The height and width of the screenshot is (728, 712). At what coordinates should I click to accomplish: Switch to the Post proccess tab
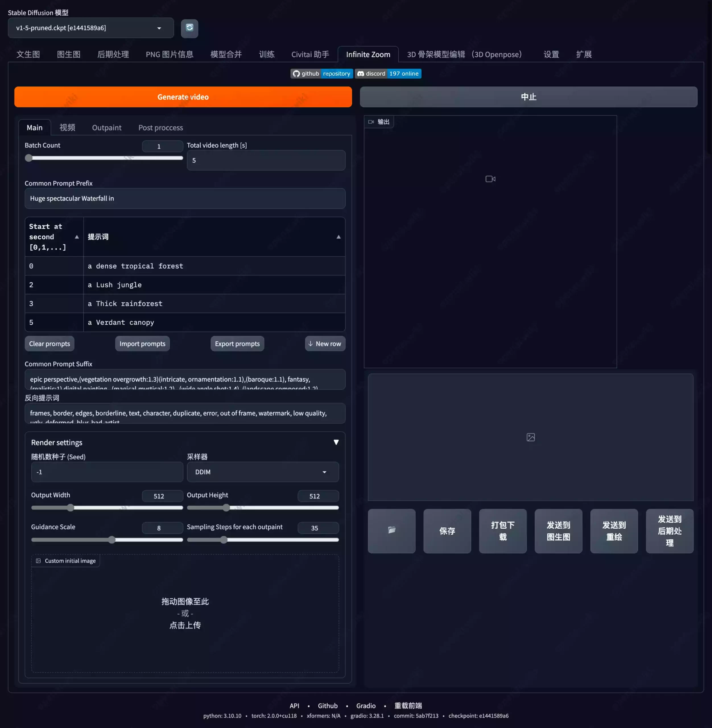pyautogui.click(x=160, y=127)
